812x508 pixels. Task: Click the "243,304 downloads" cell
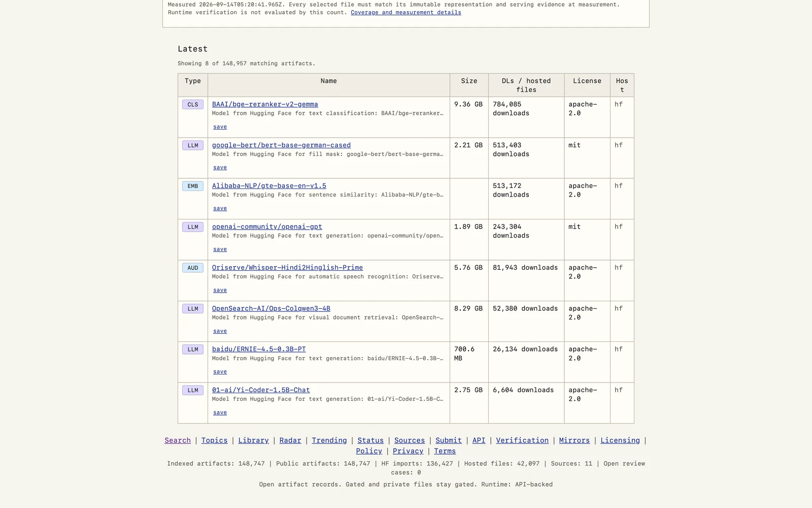pyautogui.click(x=526, y=240)
